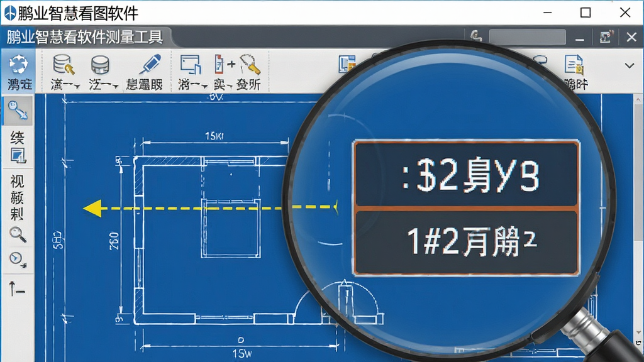
Task: Click the bottom dimension label 15W
Action: click(x=242, y=353)
